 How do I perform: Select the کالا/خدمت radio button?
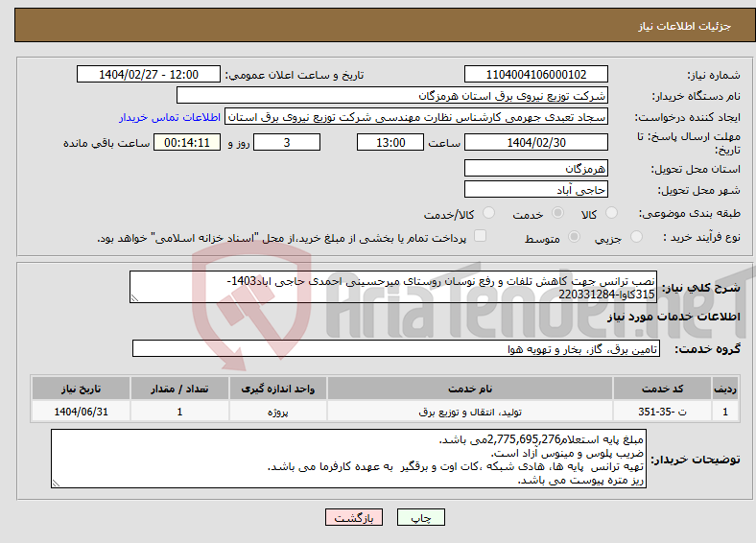(x=488, y=213)
